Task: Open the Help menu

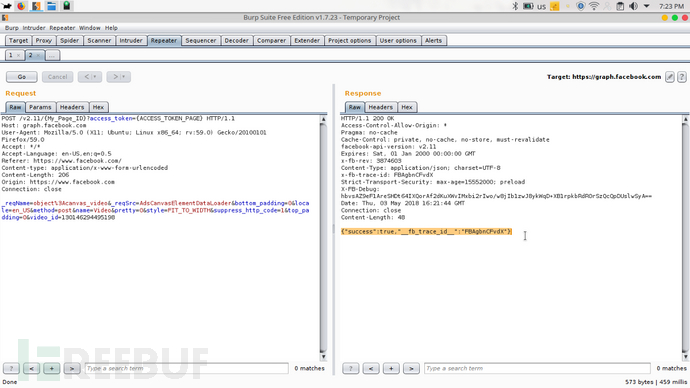Action: coord(111,28)
